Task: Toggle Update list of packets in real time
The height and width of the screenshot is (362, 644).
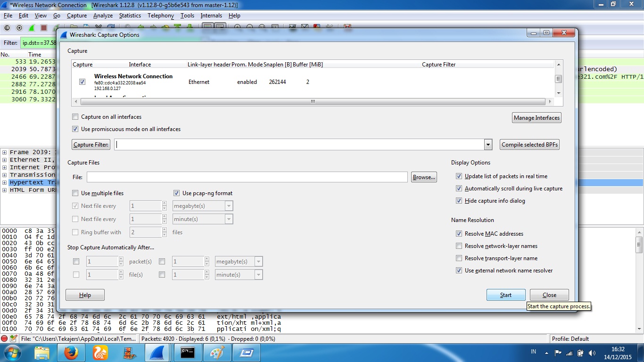Action: pos(459,176)
